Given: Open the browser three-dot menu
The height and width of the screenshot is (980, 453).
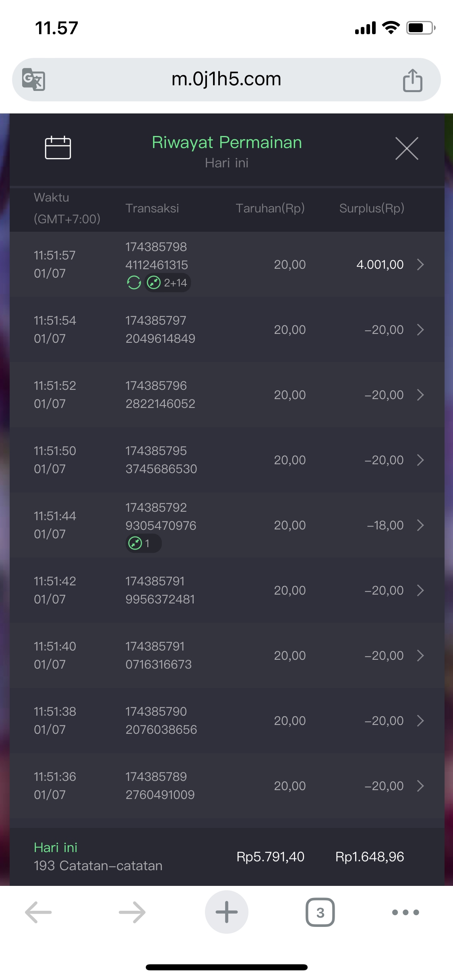Looking at the screenshot, I should (405, 912).
